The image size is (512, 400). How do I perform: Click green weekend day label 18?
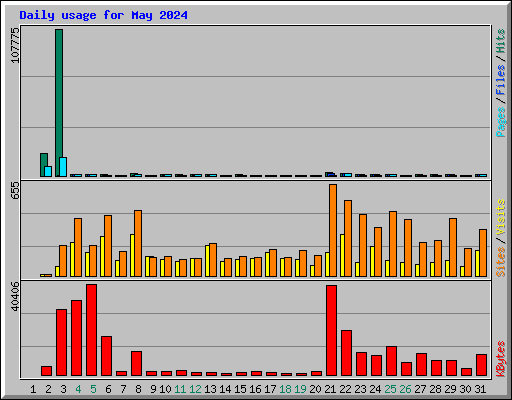click(285, 389)
